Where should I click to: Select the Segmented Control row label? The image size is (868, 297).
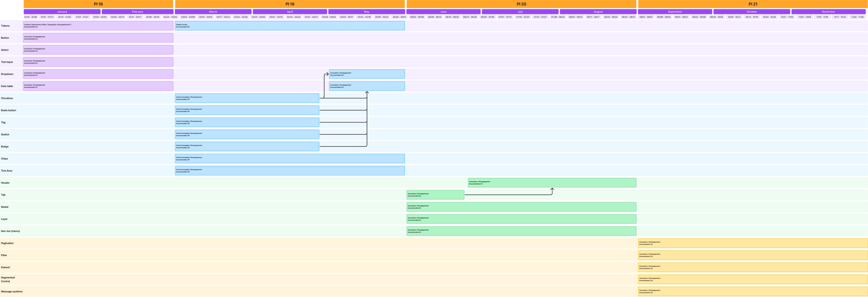[8, 279]
